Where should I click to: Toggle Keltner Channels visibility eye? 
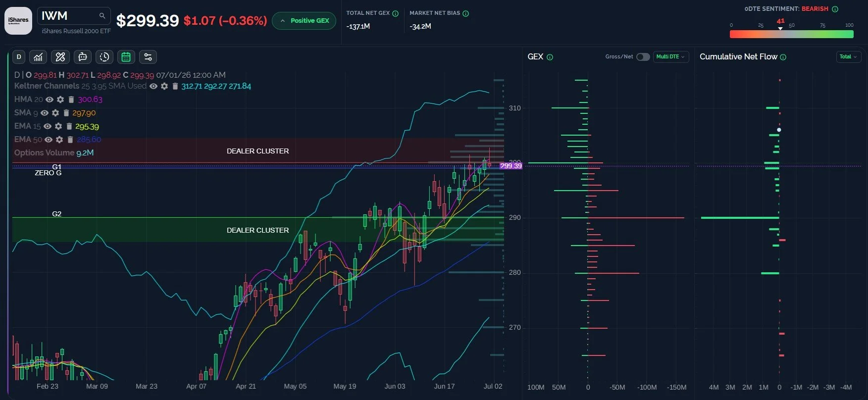pos(153,86)
